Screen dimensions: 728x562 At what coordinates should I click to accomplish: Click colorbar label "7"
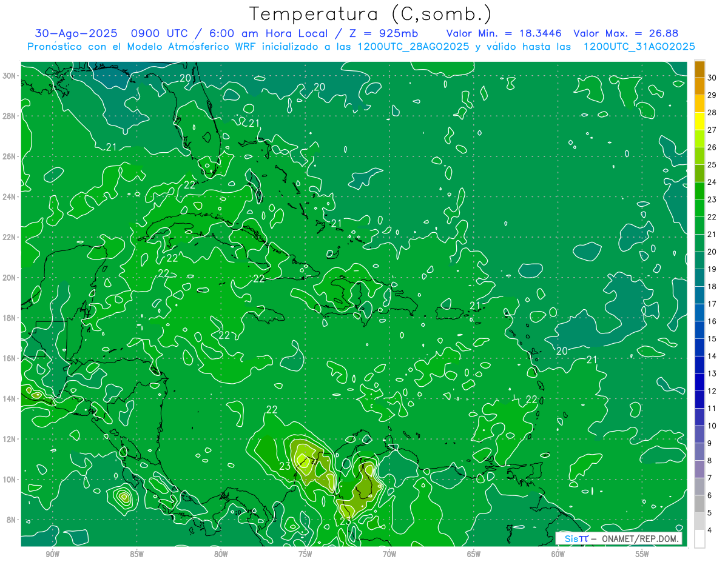point(710,478)
